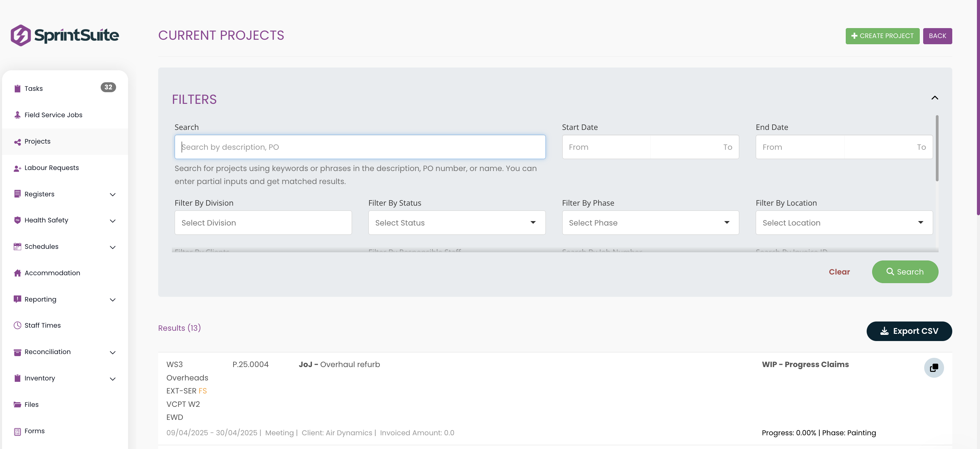Expand the Reporting submenu

tap(113, 300)
